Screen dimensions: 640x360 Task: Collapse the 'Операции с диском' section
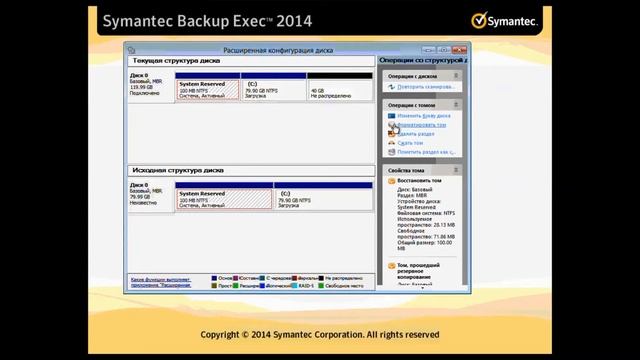tap(456, 76)
